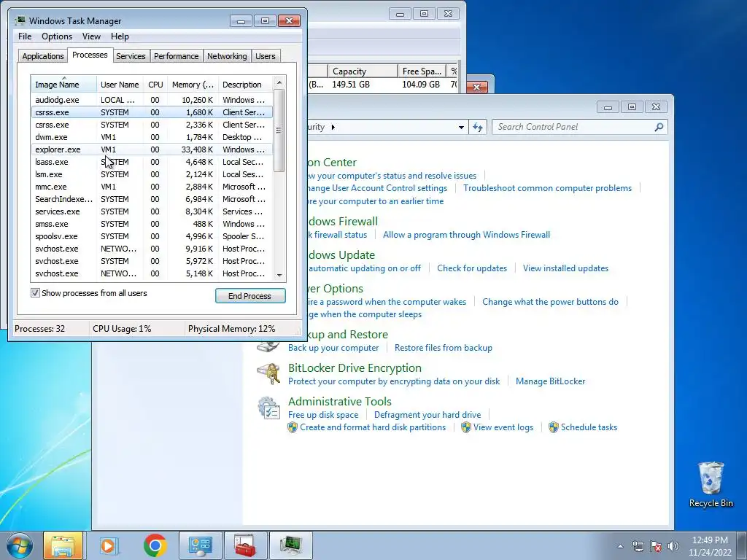This screenshot has width=747, height=560.
Task: Sort processes by CPU column header
Action: point(155,85)
